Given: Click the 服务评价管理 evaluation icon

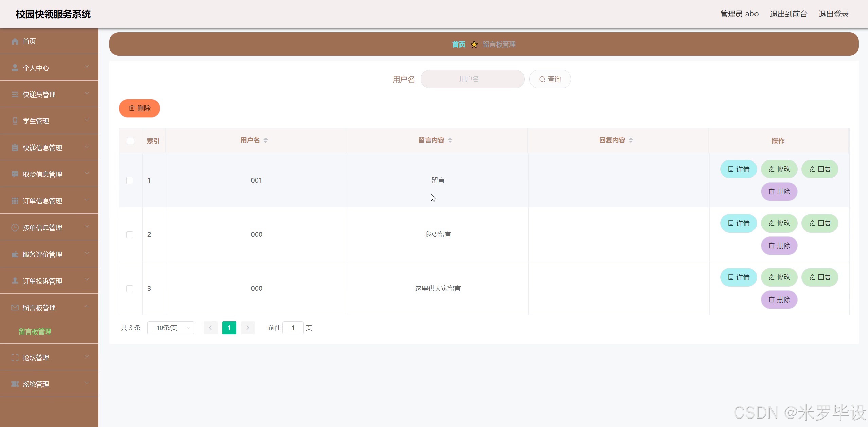Looking at the screenshot, I should click(15, 254).
